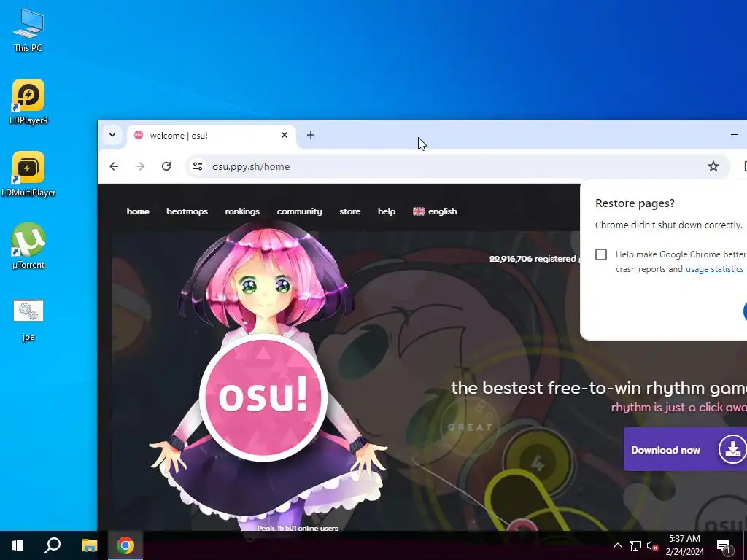Viewport: 747px width, 560px height.
Task: Open the home menu on osu! site
Action: point(138,211)
